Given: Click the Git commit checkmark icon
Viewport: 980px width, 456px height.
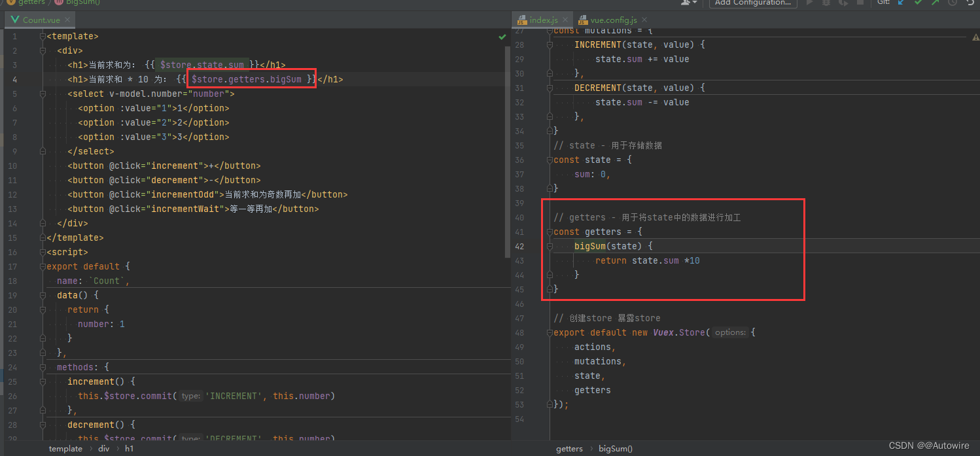Looking at the screenshot, I should click(919, 3).
